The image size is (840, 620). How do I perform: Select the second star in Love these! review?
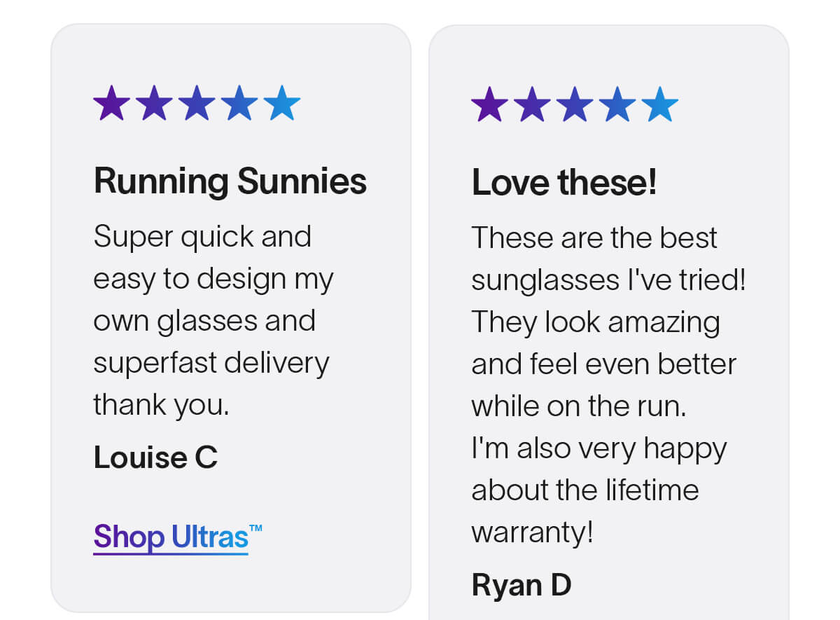533,104
